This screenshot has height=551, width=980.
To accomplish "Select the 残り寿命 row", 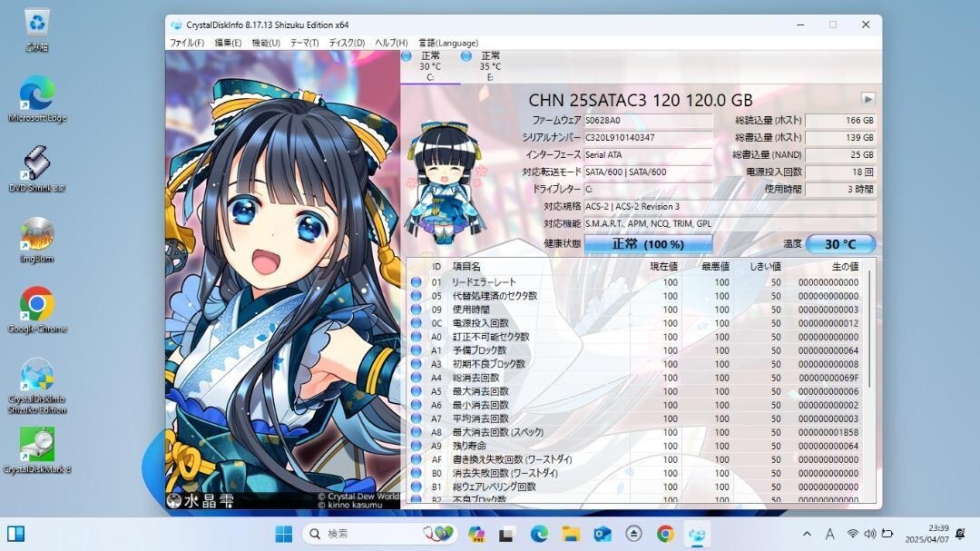I will click(635, 446).
